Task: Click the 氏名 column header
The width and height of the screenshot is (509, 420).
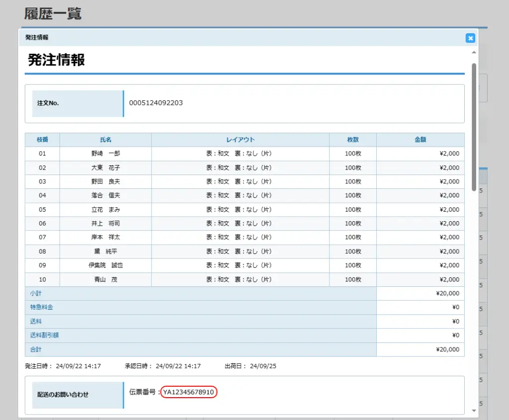Action: click(x=105, y=140)
